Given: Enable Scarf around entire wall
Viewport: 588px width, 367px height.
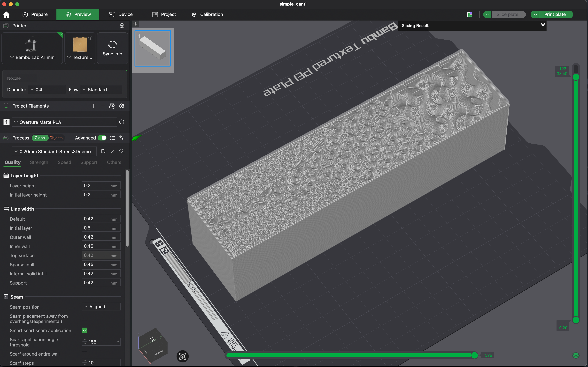Looking at the screenshot, I should [84, 354].
